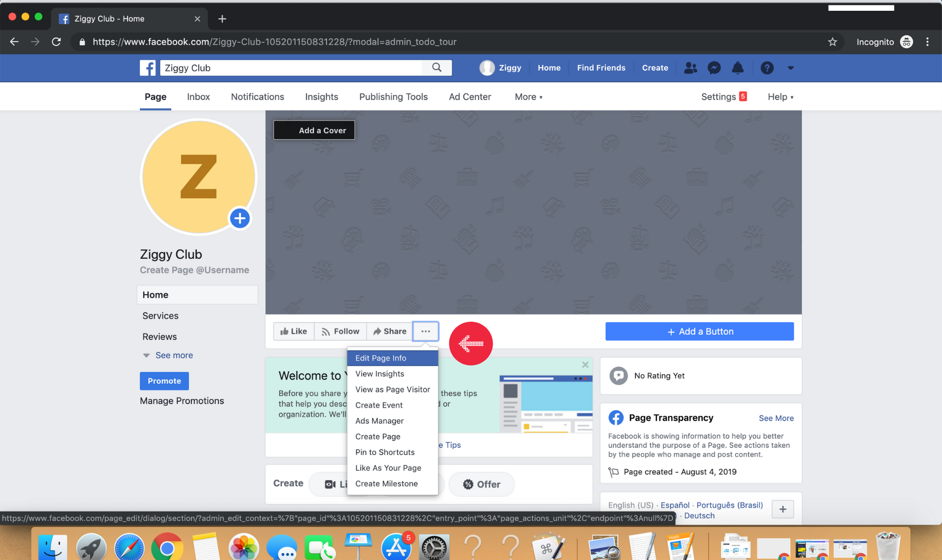Click the Page Transparency section header
942x560 pixels.
(x=671, y=417)
